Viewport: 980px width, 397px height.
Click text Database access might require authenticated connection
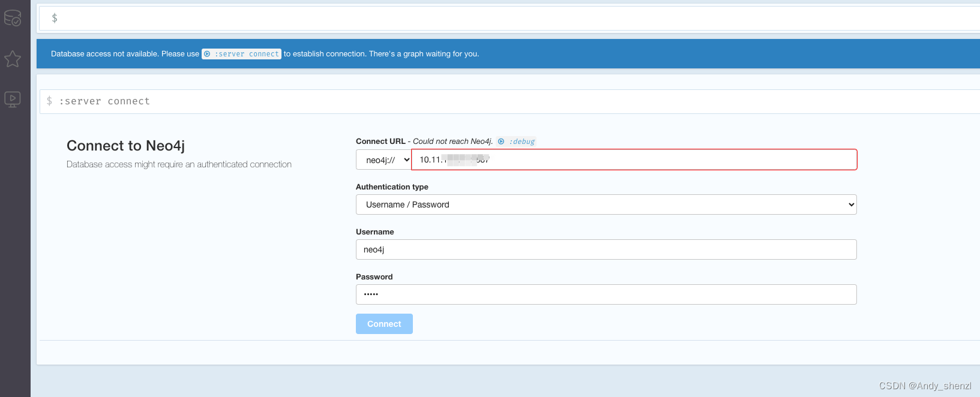click(x=179, y=164)
